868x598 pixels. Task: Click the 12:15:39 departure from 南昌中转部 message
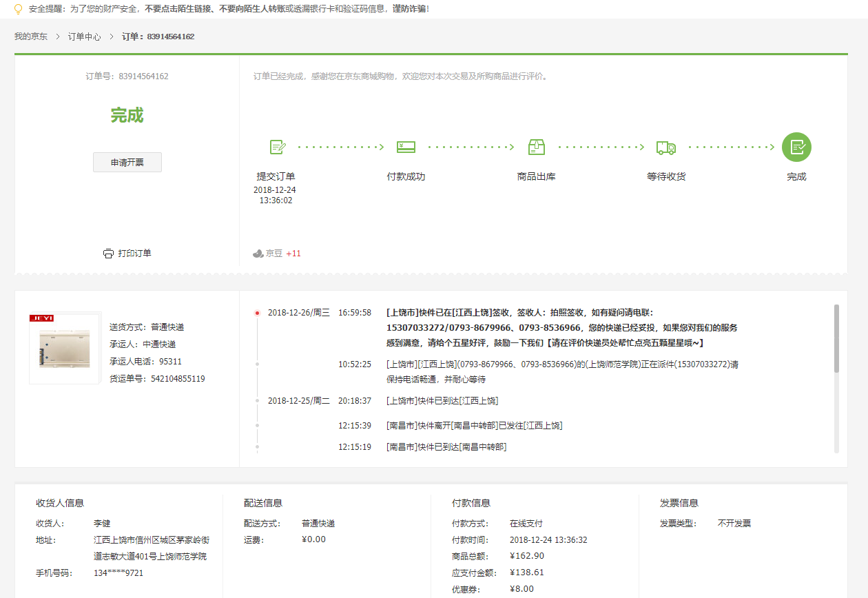pos(475,426)
